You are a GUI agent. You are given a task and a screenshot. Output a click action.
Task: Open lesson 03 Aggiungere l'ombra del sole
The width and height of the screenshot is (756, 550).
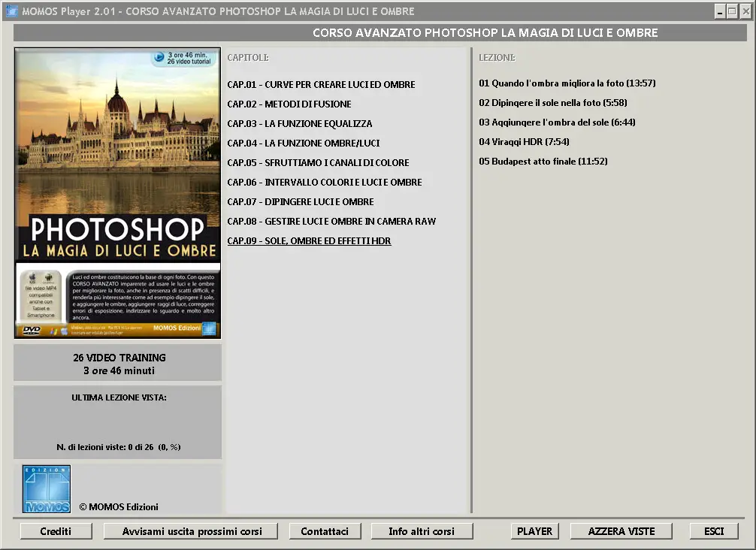tap(557, 122)
